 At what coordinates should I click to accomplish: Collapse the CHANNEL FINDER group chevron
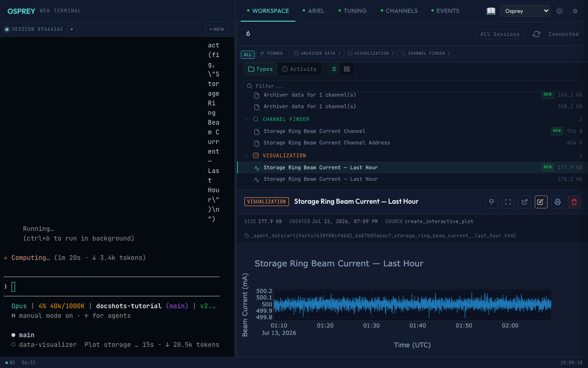[246, 119]
